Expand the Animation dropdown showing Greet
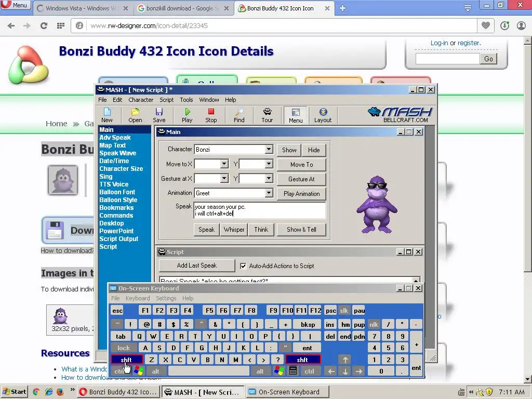Screen dimensions: 532x399 coord(269,193)
